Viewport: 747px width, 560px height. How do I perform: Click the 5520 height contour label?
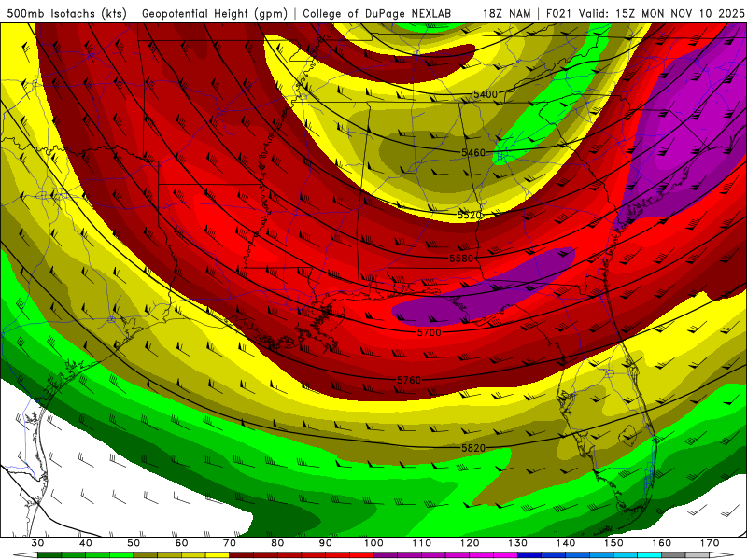click(470, 215)
